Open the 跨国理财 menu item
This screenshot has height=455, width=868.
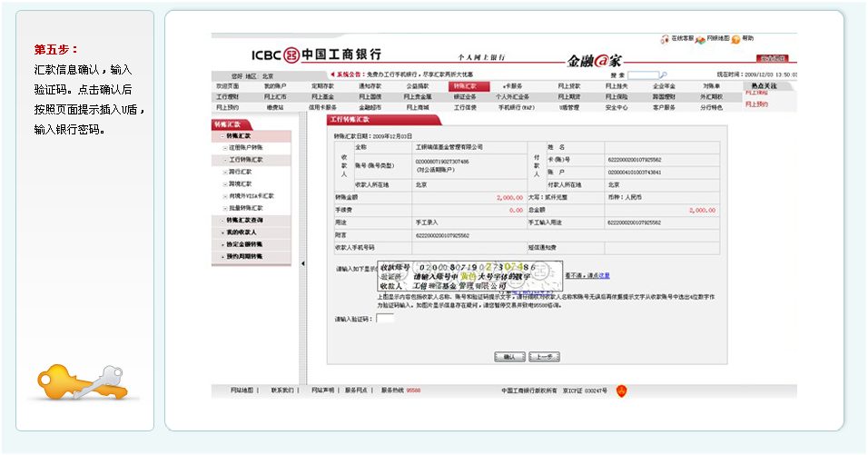[665, 97]
